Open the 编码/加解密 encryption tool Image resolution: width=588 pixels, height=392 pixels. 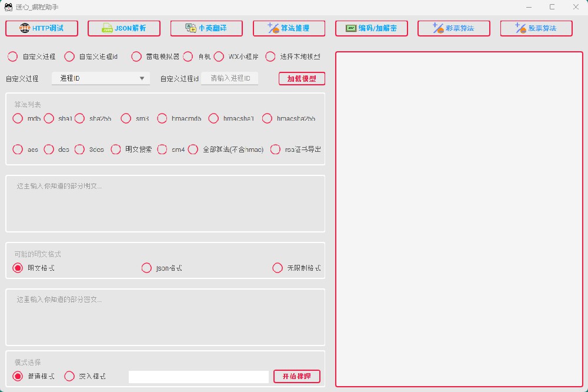[371, 28]
